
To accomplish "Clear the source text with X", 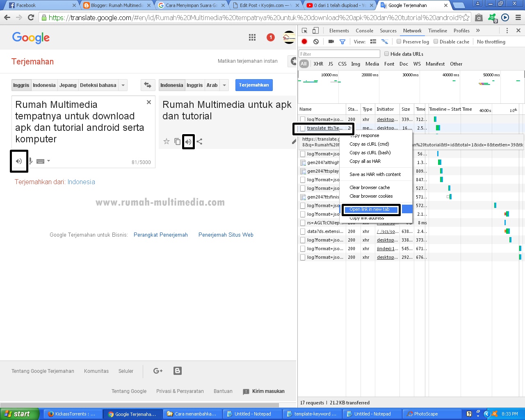I will click(x=149, y=102).
